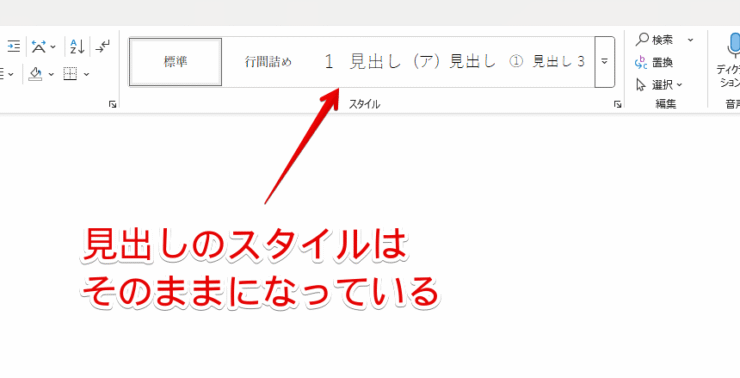
Task: Apply the 行間詰め style
Action: tap(268, 62)
